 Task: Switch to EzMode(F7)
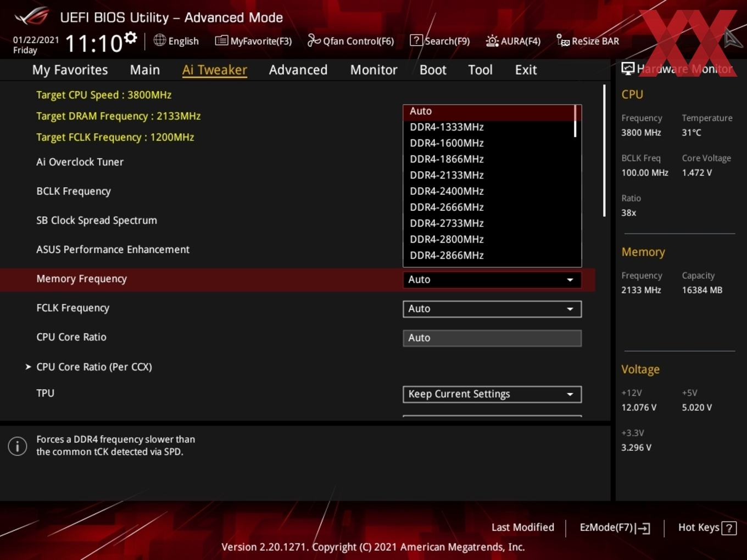(615, 528)
